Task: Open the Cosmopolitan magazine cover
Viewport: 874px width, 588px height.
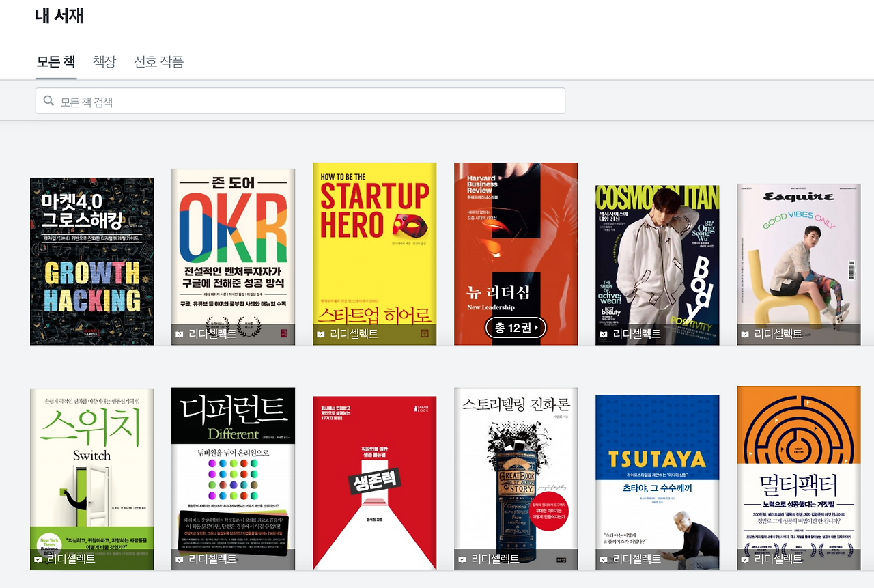Action: (x=658, y=265)
